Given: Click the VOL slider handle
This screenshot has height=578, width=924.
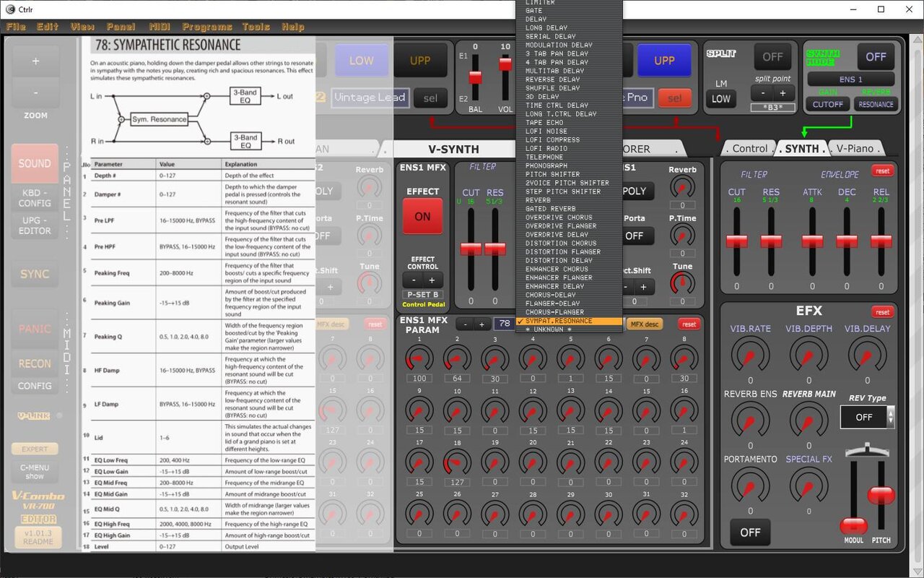Looking at the screenshot, I should pos(505,64).
